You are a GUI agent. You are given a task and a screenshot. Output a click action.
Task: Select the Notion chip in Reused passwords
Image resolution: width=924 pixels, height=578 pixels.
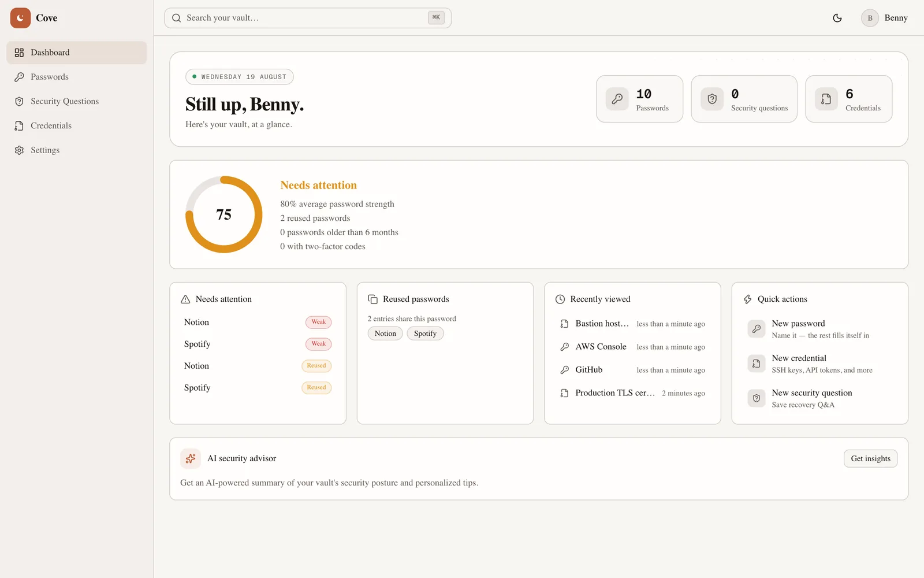385,334
